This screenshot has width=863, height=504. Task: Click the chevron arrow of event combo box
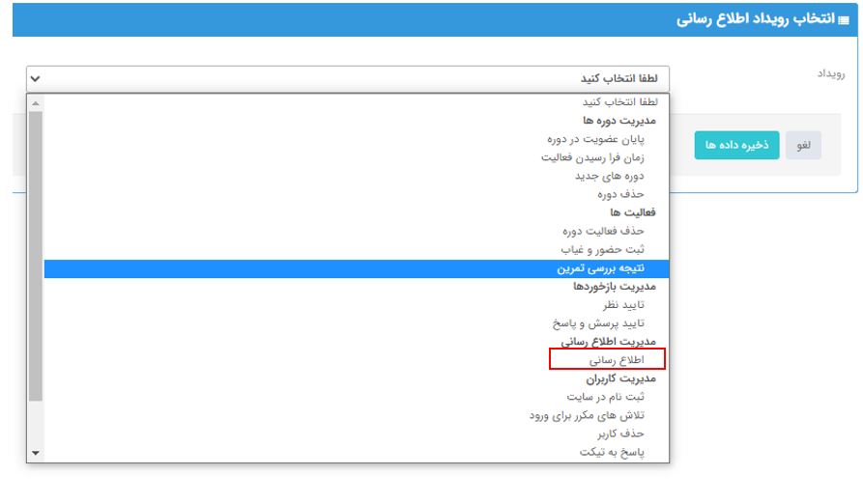tap(35, 78)
